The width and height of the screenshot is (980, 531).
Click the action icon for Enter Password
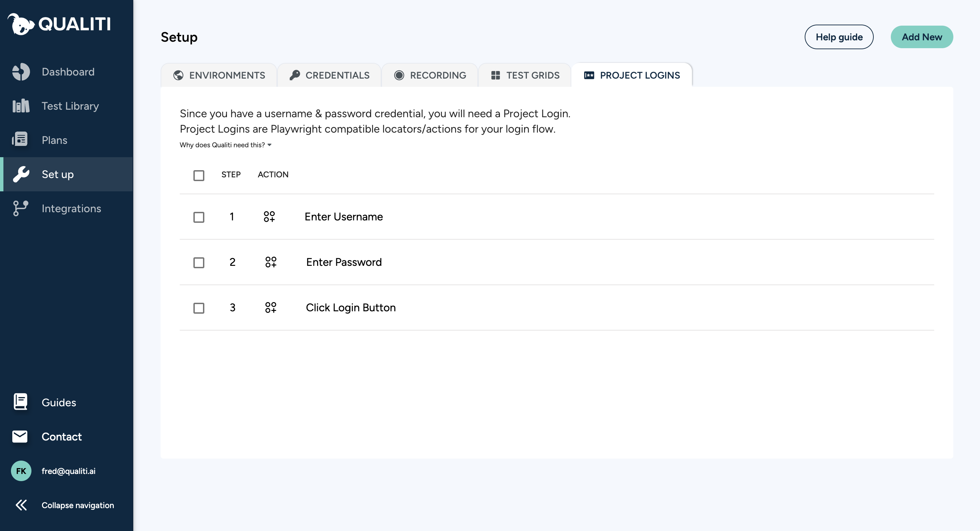[x=271, y=262]
